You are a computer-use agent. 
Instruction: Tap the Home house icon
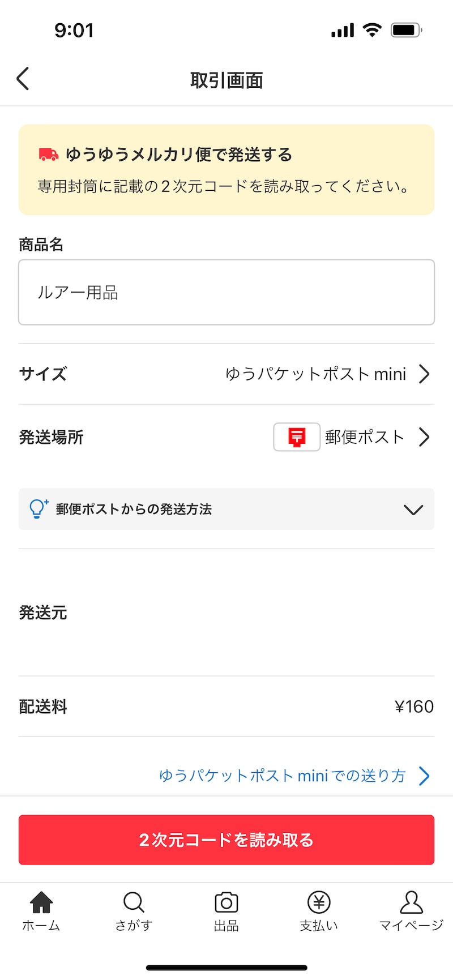(x=41, y=902)
